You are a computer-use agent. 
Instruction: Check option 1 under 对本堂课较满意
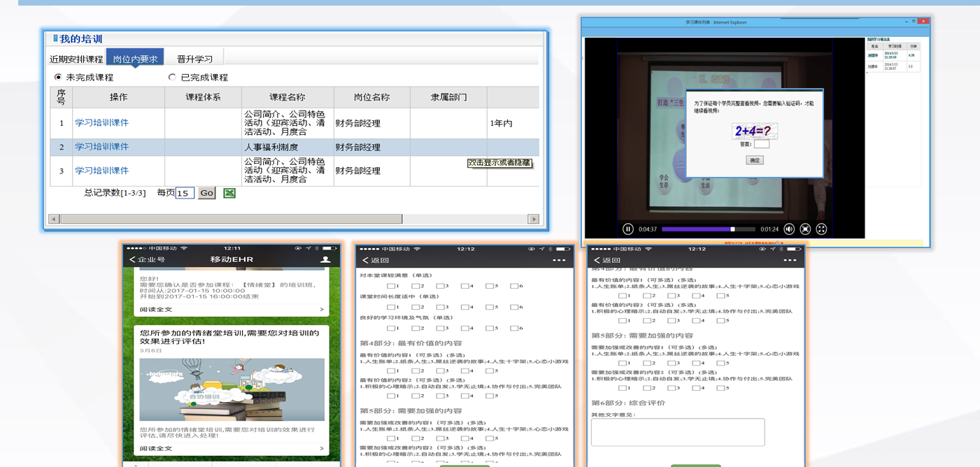[390, 286]
